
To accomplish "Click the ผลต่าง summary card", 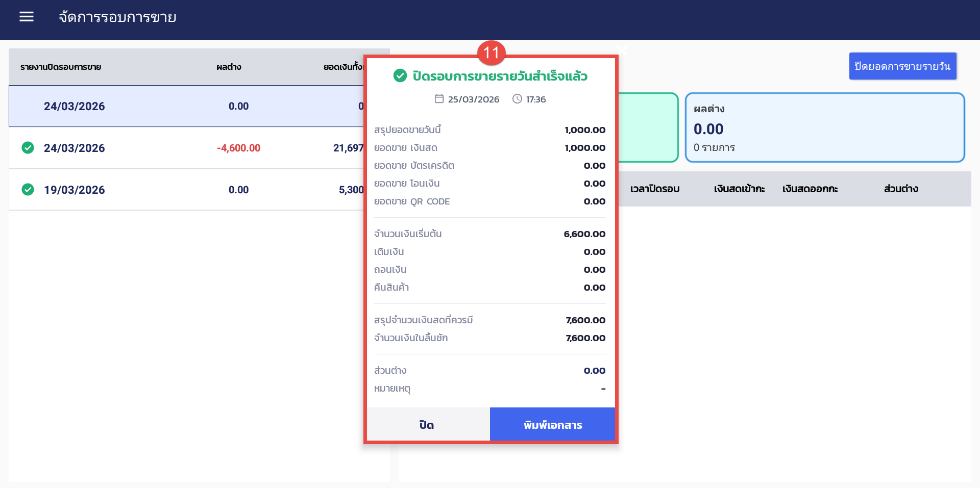I will (824, 127).
